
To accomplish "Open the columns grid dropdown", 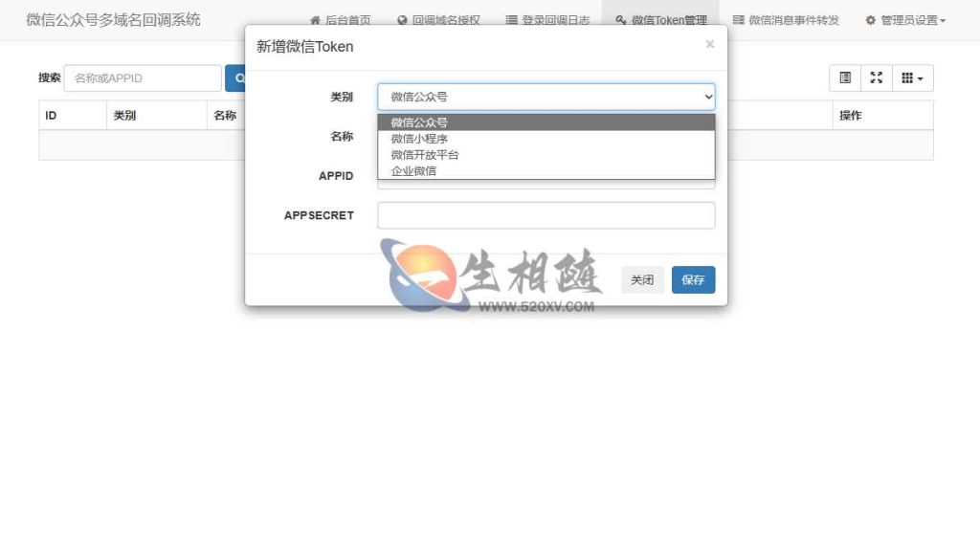I will click(x=912, y=78).
